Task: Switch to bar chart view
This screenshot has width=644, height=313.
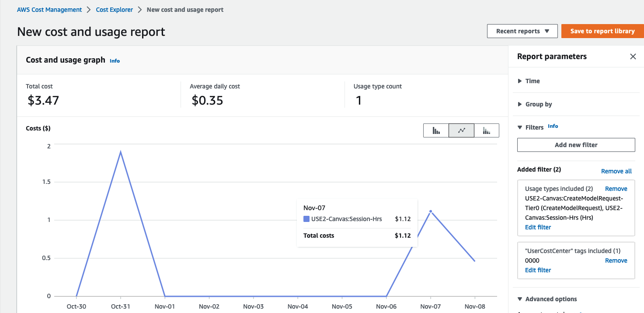Action: click(x=436, y=130)
